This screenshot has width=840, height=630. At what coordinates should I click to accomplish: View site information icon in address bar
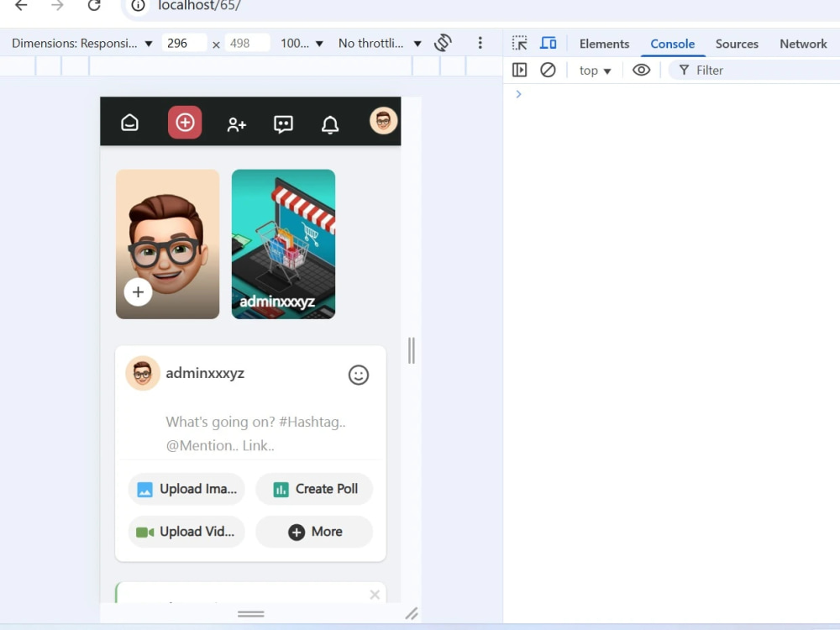(x=138, y=5)
